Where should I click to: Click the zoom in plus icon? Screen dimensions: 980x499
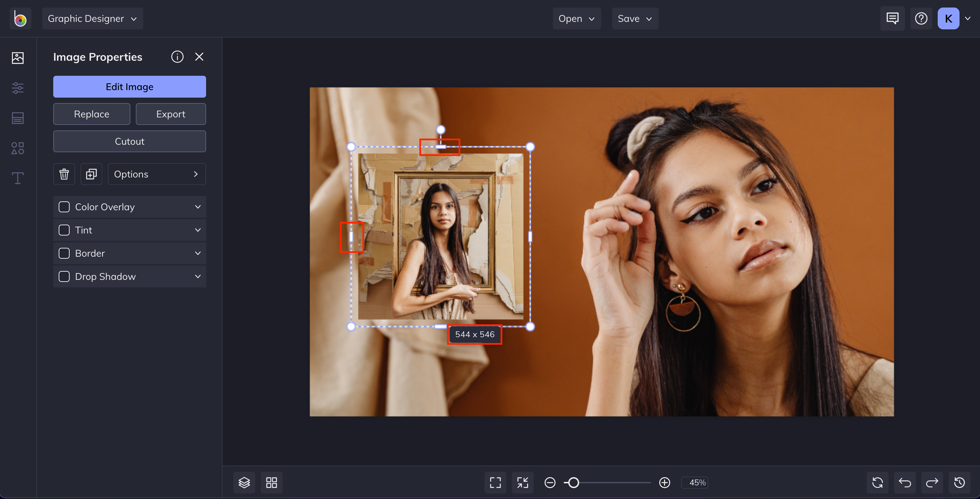pyautogui.click(x=665, y=483)
